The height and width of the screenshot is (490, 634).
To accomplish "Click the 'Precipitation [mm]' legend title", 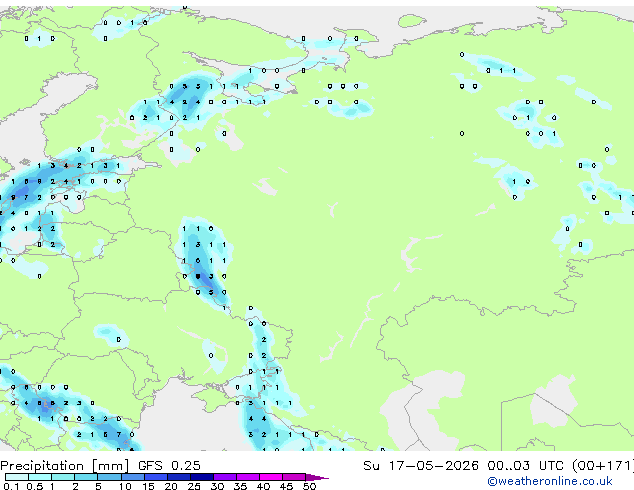I will pos(65,466).
